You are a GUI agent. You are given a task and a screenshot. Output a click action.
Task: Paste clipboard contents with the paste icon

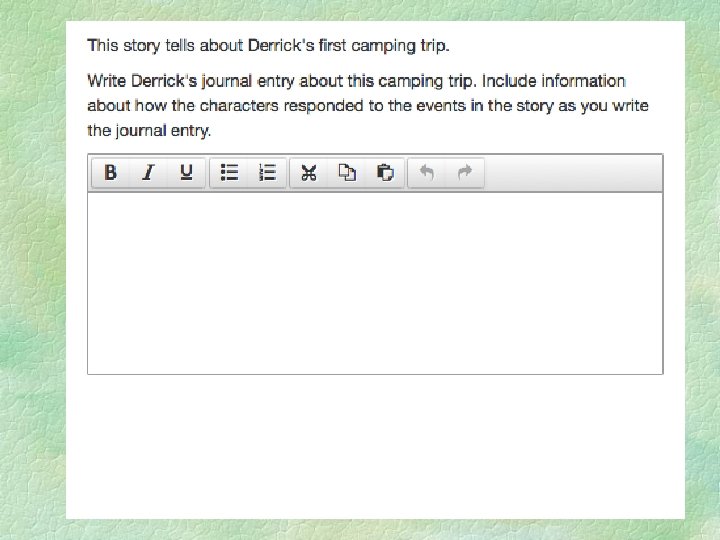pos(385,173)
